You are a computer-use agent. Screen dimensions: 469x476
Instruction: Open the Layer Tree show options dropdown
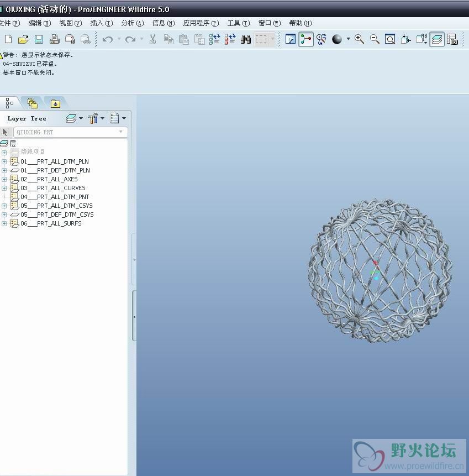coord(118,118)
